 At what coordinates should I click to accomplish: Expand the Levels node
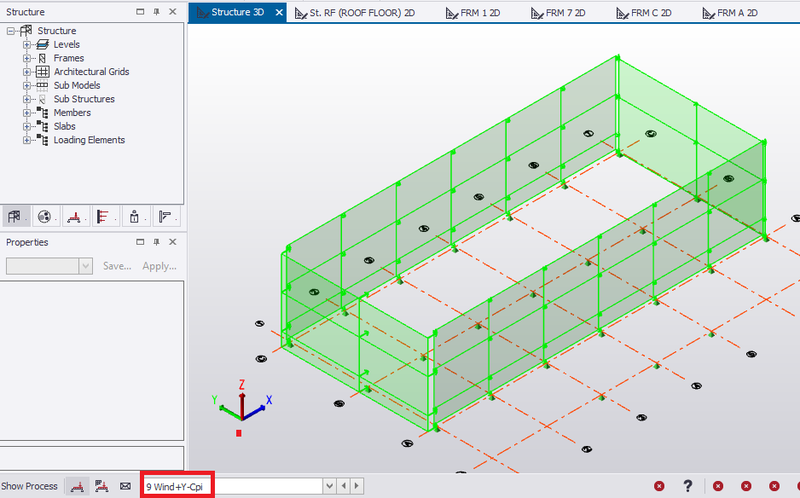coord(27,45)
